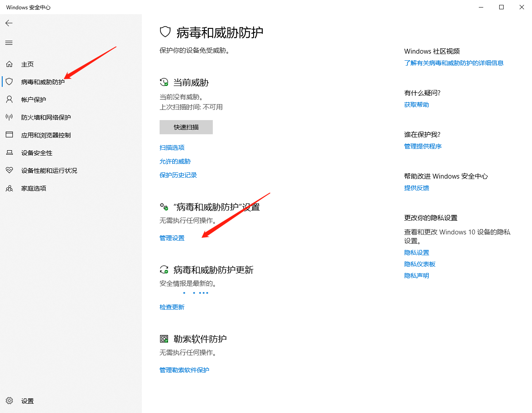Open the hamburger navigation menu
532x413 pixels.
coord(9,43)
